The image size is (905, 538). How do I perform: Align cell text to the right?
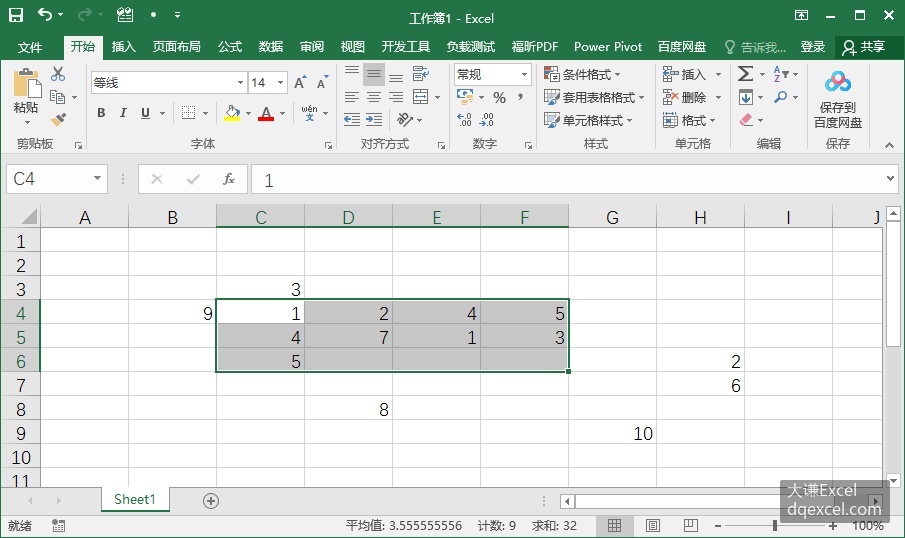[396, 97]
